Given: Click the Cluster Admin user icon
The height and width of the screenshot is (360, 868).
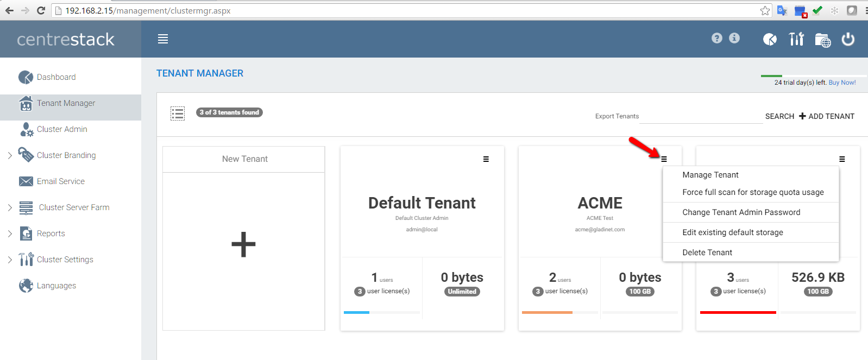Looking at the screenshot, I should tap(27, 129).
